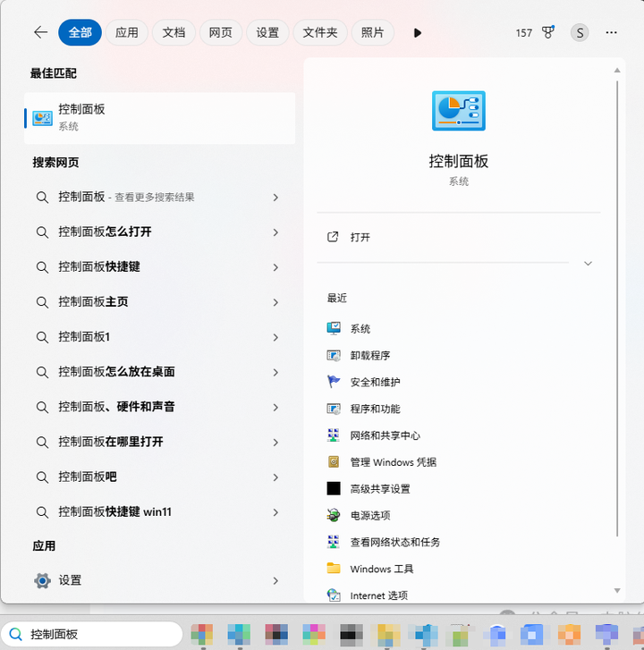Click preview pane scrollbar up arrow
This screenshot has height=650, width=644.
point(617,71)
